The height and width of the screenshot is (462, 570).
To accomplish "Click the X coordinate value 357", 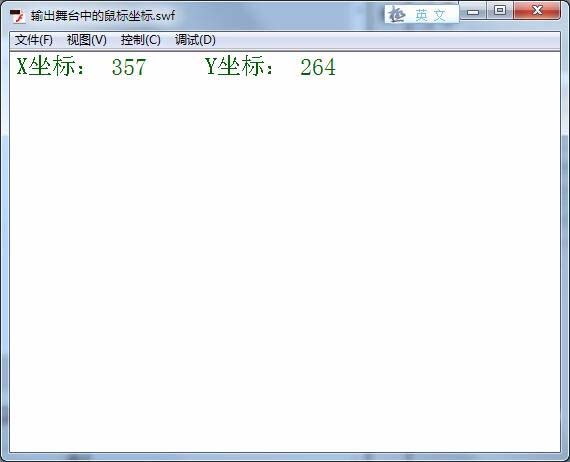I will [x=129, y=67].
